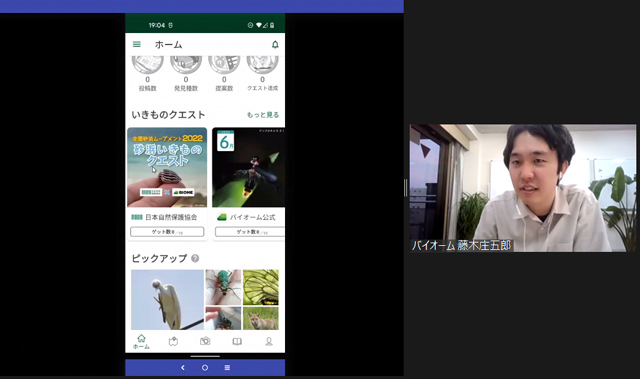640x379 pixels.
Task: Tap the Wi-Fi status bar icon
Action: point(259,25)
